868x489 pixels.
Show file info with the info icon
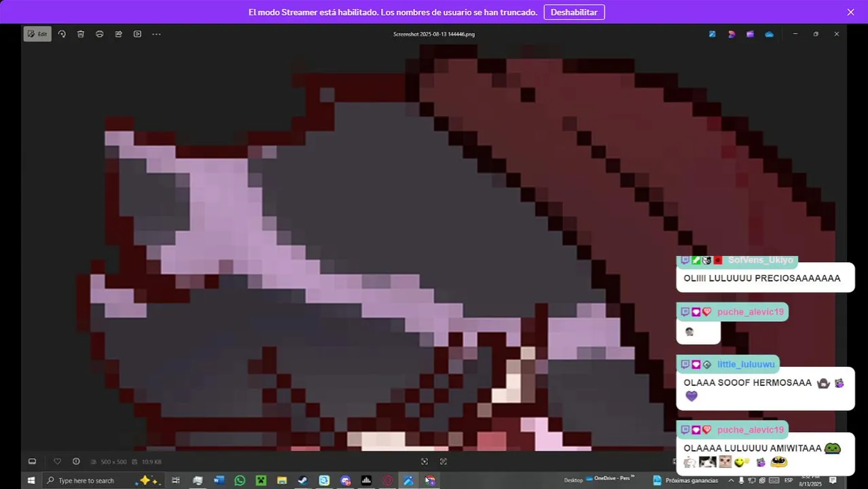76,462
